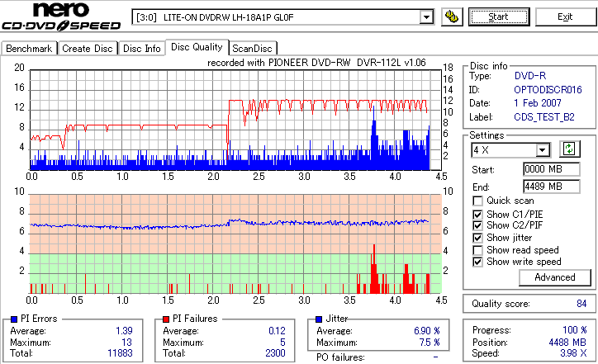Screen dimensions: 598x364
Task: Open Advanced settings
Action: pyautogui.click(x=555, y=277)
